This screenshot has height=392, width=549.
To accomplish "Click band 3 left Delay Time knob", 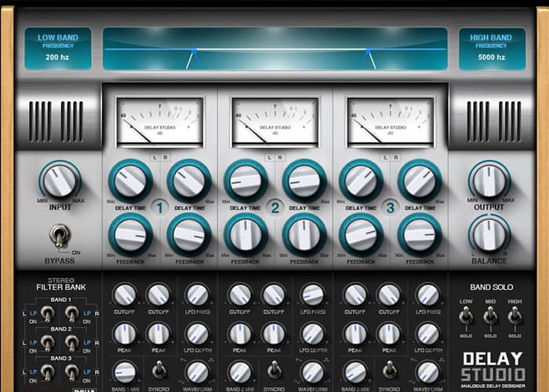I will click(x=361, y=181).
